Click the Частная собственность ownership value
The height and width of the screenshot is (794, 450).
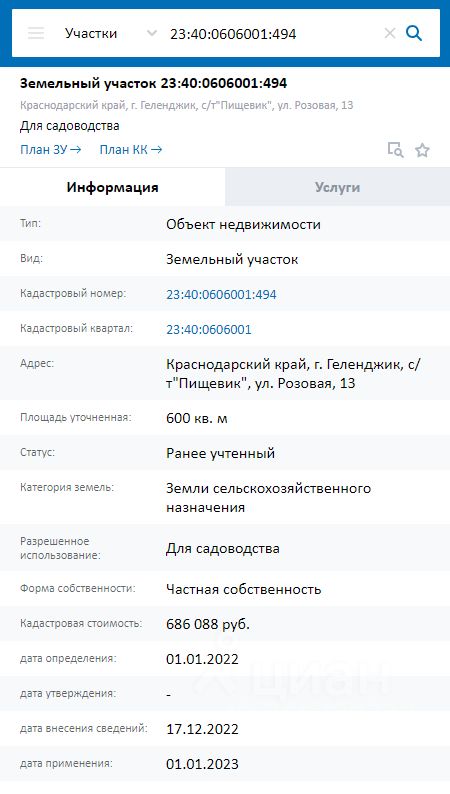point(243,589)
